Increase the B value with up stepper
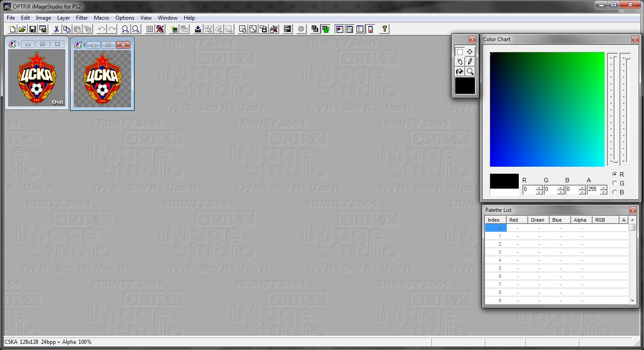Screen dimensions: 644x350 [x=582, y=188]
